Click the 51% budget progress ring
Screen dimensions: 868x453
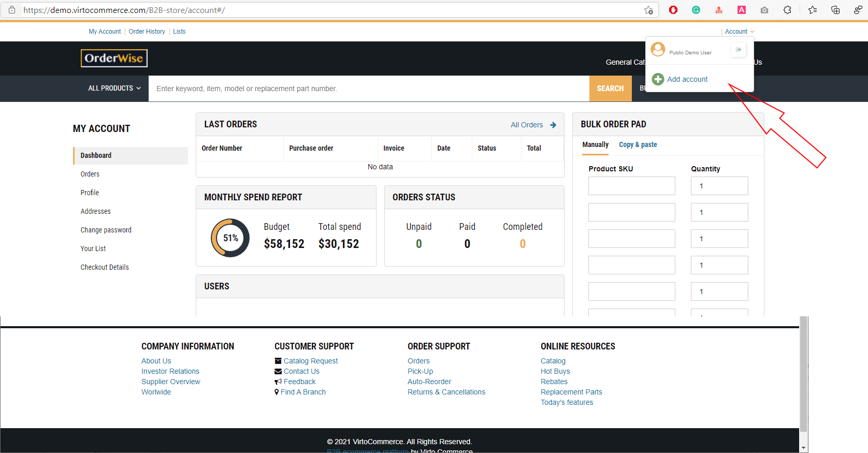(x=230, y=238)
